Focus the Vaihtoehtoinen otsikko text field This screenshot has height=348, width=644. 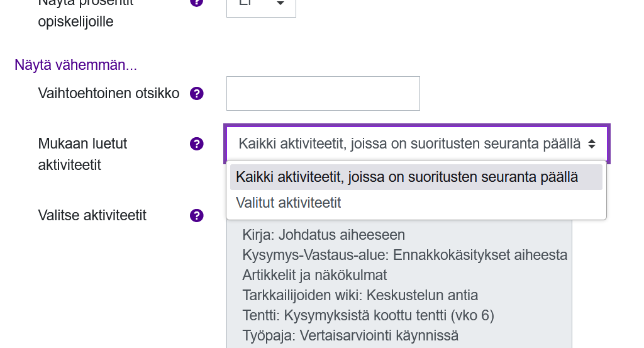pyautogui.click(x=323, y=94)
